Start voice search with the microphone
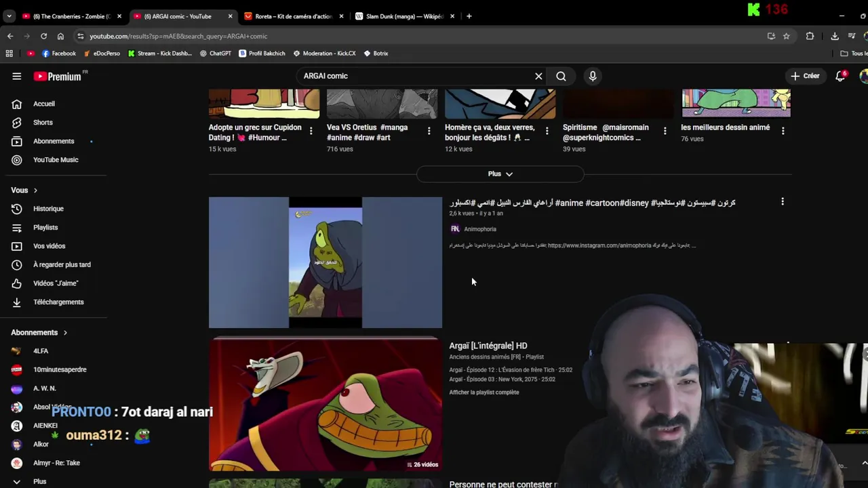Viewport: 868px width, 488px height. pyautogui.click(x=593, y=76)
